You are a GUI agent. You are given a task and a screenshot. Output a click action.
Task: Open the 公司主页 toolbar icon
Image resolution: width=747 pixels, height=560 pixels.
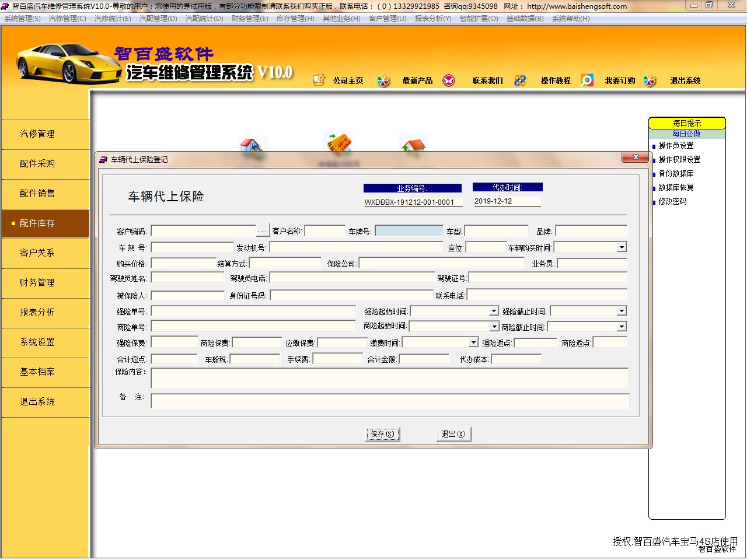[x=319, y=80]
